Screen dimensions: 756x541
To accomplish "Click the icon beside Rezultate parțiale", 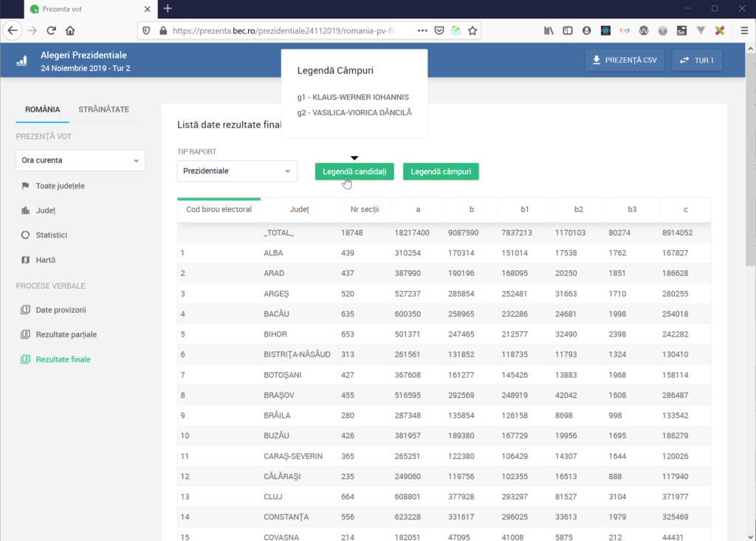I will point(26,334).
